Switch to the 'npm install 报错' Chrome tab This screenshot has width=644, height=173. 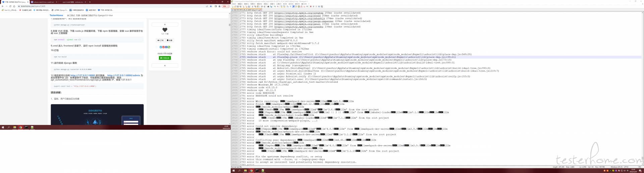tap(73, 2)
